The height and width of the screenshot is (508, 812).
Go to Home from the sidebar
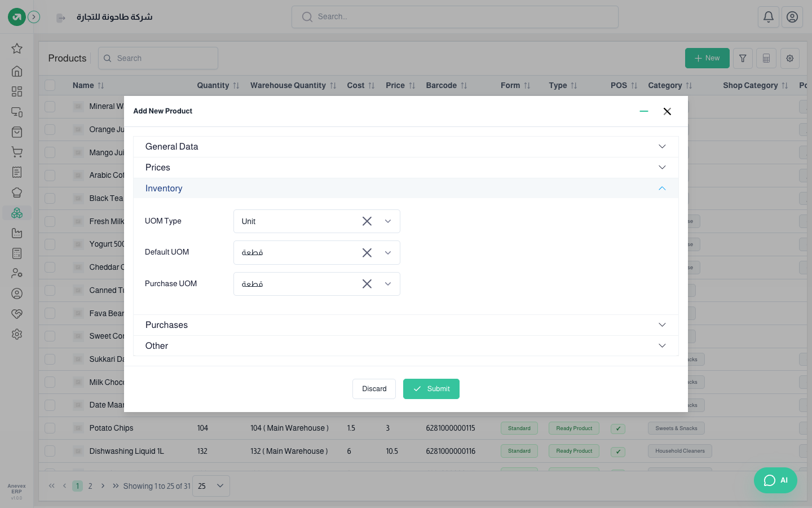(17, 71)
